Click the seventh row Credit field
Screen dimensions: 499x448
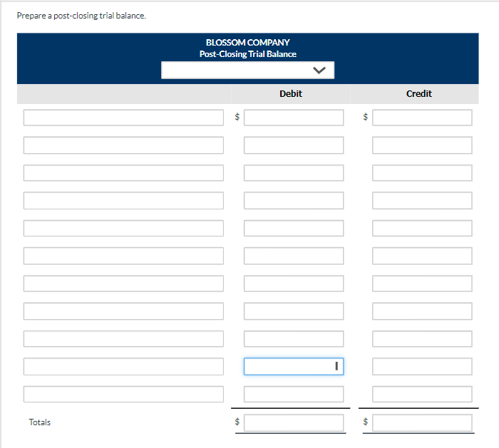422,283
